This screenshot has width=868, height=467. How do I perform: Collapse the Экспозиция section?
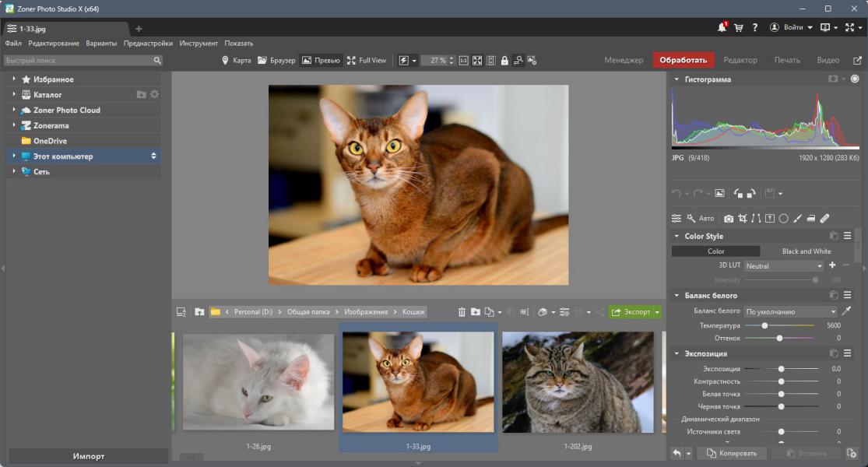click(x=676, y=353)
